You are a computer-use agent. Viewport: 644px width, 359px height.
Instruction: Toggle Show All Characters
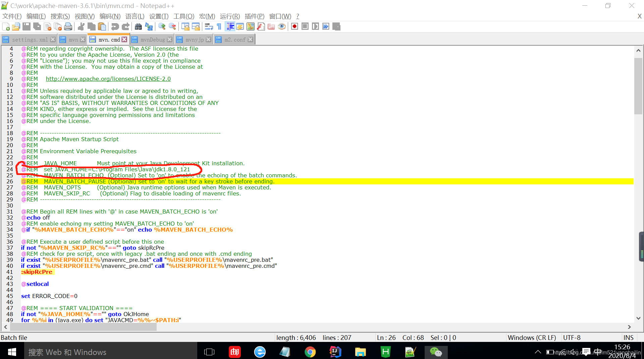point(218,26)
